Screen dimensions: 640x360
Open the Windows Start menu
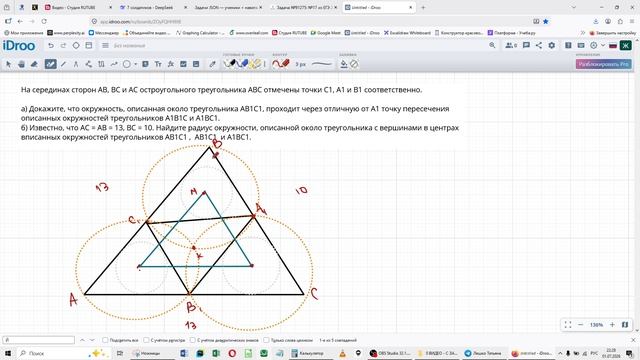pyautogui.click(x=8, y=353)
